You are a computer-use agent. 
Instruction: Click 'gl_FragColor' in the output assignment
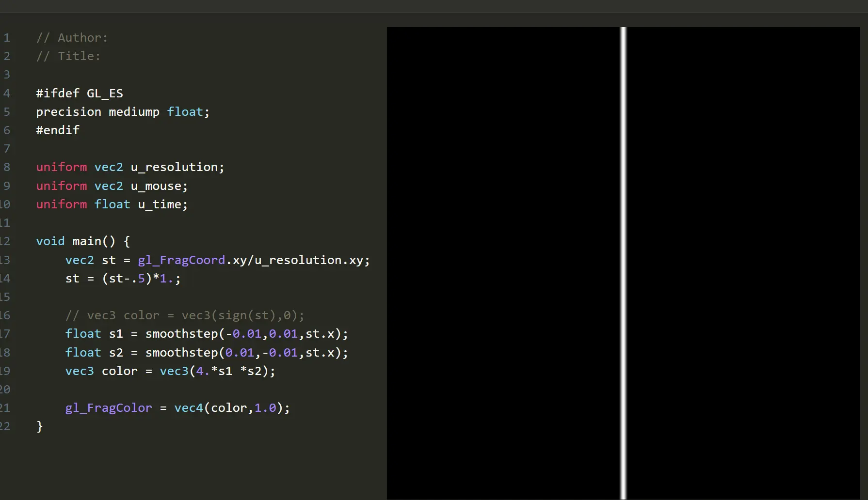click(x=109, y=408)
